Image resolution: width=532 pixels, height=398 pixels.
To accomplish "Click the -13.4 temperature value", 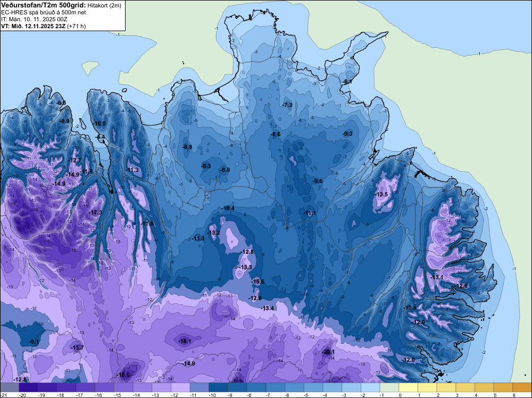I will [268, 308].
